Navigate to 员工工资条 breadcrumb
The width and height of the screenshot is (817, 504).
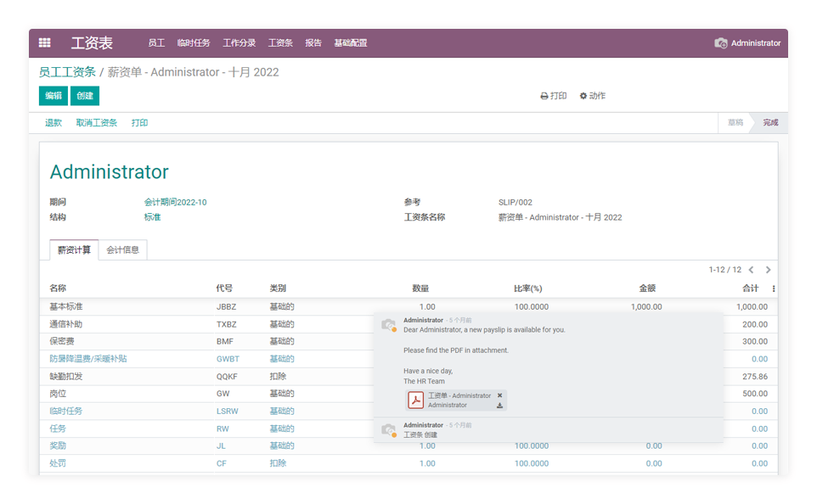pos(67,72)
